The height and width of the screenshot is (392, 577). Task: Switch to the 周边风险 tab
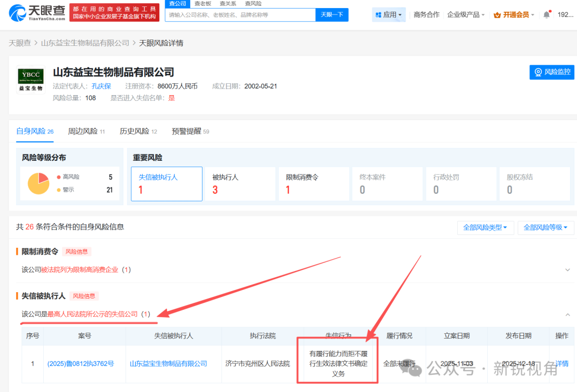click(x=86, y=131)
